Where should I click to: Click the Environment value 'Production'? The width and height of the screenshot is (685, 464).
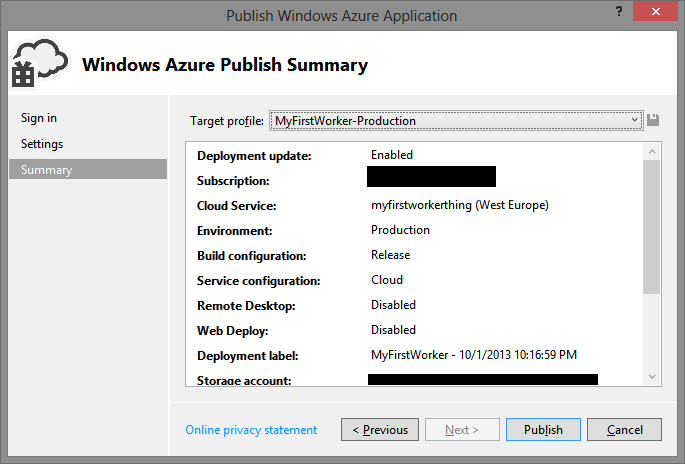400,230
